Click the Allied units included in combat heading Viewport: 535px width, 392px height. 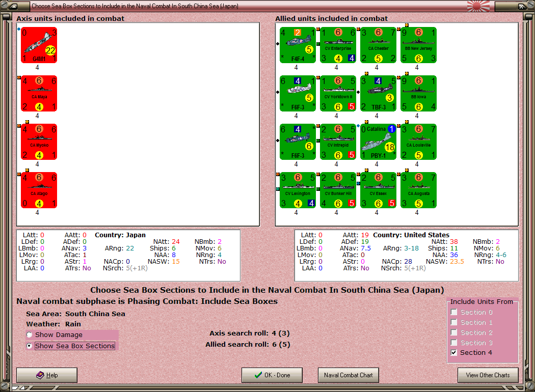pyautogui.click(x=331, y=18)
